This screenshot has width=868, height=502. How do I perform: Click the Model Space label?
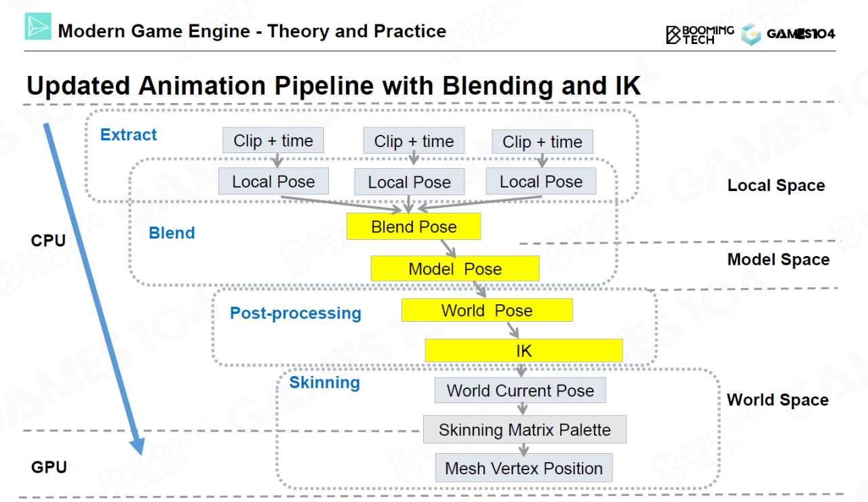(x=778, y=259)
